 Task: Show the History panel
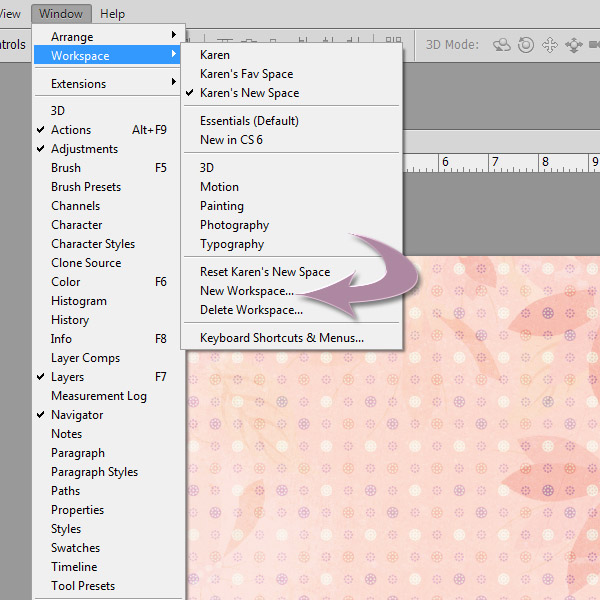[x=107, y=320]
